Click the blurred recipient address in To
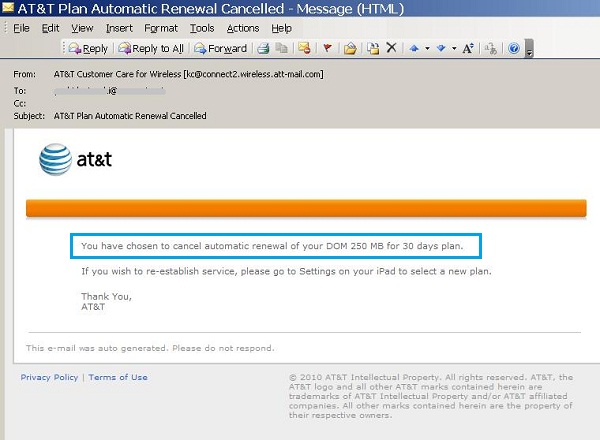This screenshot has width=600, height=440. tap(110, 91)
